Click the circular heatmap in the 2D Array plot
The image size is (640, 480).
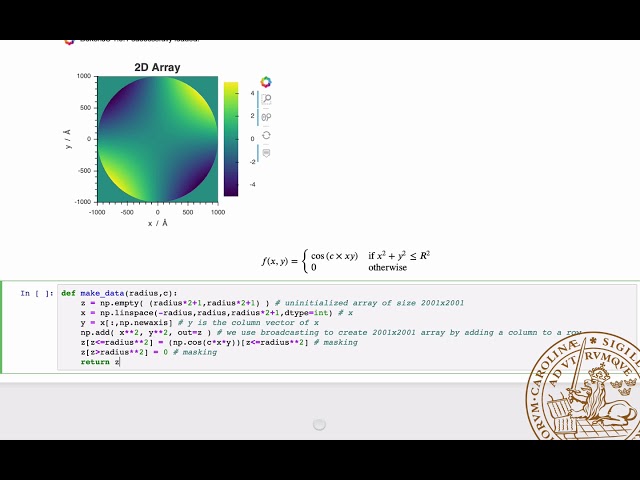[x=158, y=139]
